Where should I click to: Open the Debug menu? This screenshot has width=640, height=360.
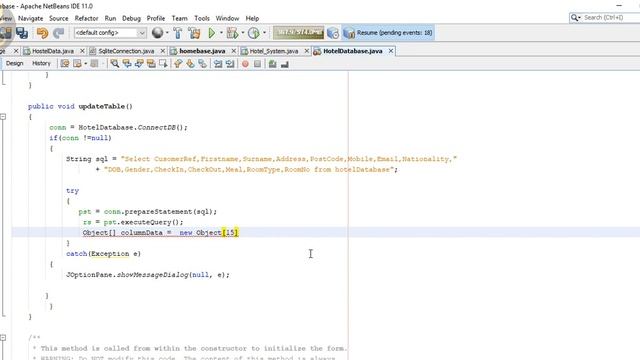(x=131, y=18)
